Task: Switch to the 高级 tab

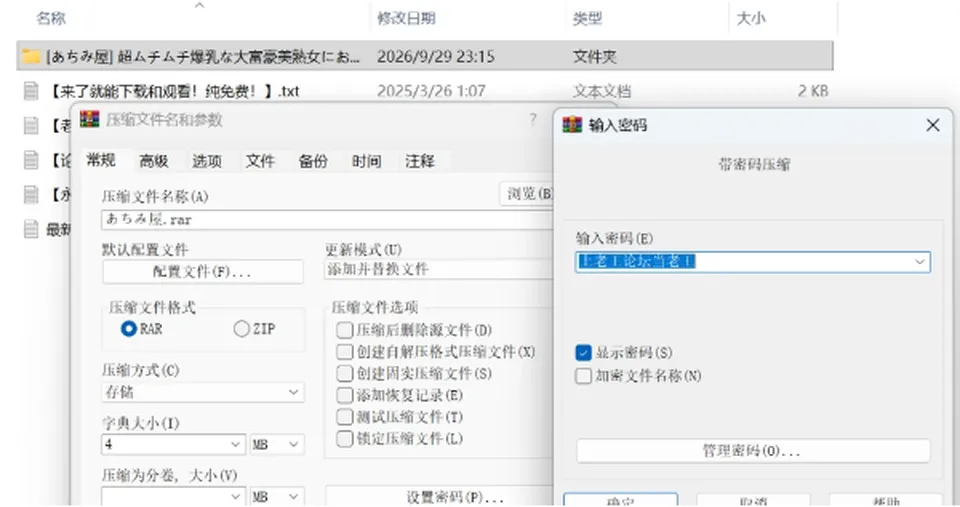Action: (154, 161)
